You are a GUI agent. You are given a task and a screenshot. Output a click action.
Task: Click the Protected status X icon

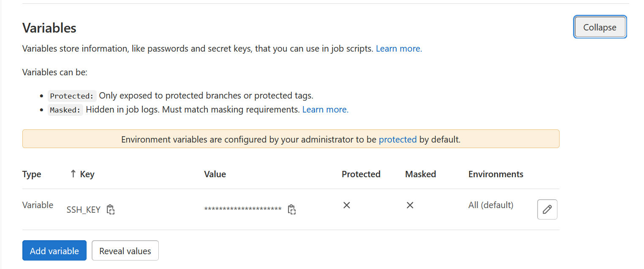(347, 205)
